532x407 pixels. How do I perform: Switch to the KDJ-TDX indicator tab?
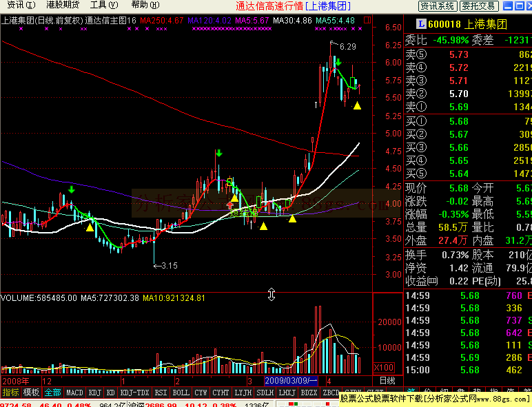pyautogui.click(x=135, y=393)
